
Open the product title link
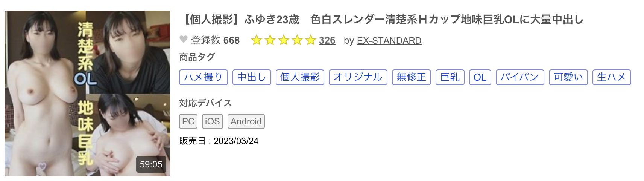[x=383, y=19]
